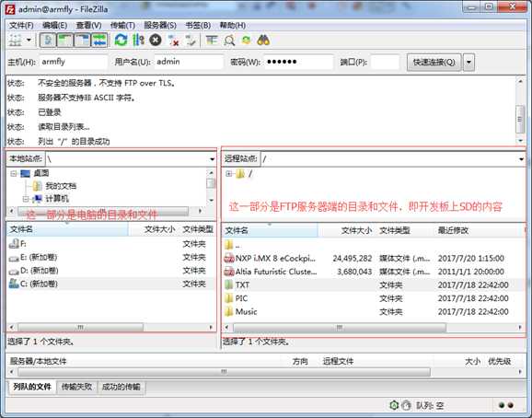The image size is (532, 418).
Task: Switch to the 传输失败 tab
Action: (76, 387)
